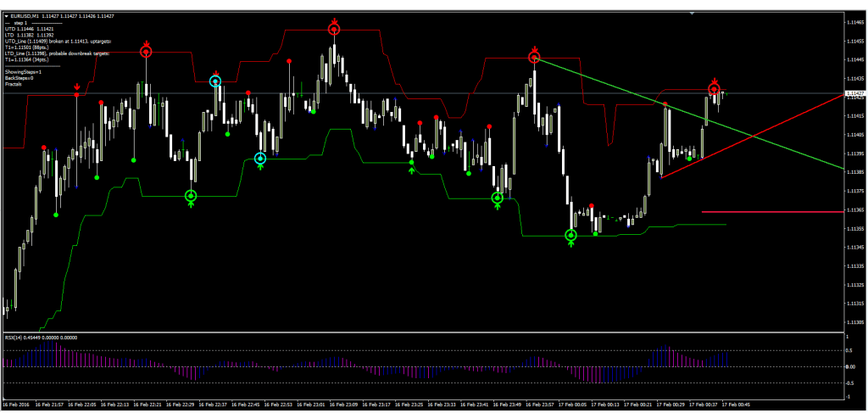868x413 pixels.
Task: Click the RSI scale value 0.00
Action: [x=851, y=366]
